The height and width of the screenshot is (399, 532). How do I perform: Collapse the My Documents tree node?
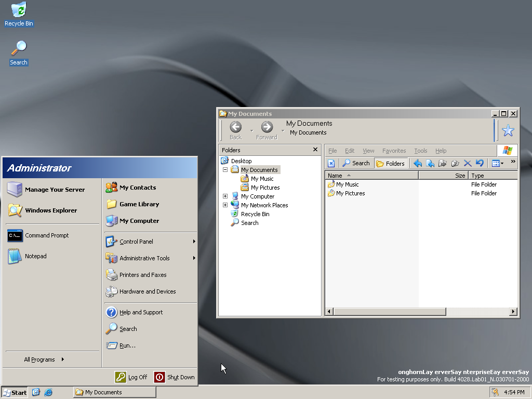225,170
